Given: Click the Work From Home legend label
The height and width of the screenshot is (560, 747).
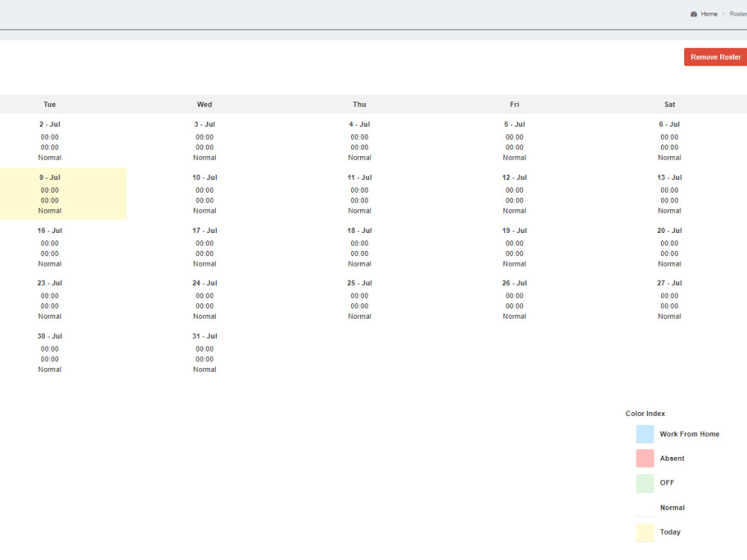Looking at the screenshot, I should [x=689, y=434].
